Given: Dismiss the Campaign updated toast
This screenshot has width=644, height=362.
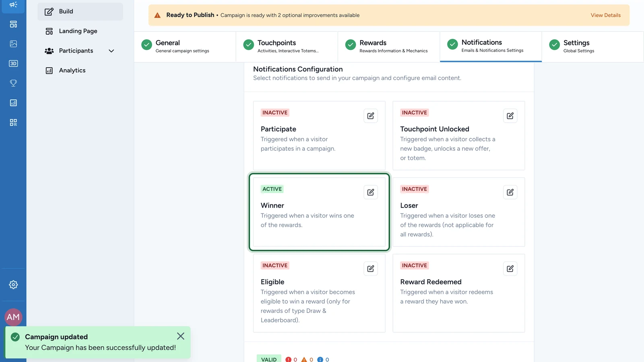Looking at the screenshot, I should [181, 336].
